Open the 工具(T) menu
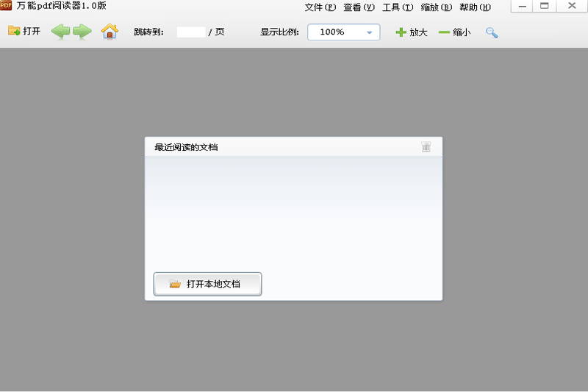Screen dimensions: 588x392 click(x=398, y=7)
